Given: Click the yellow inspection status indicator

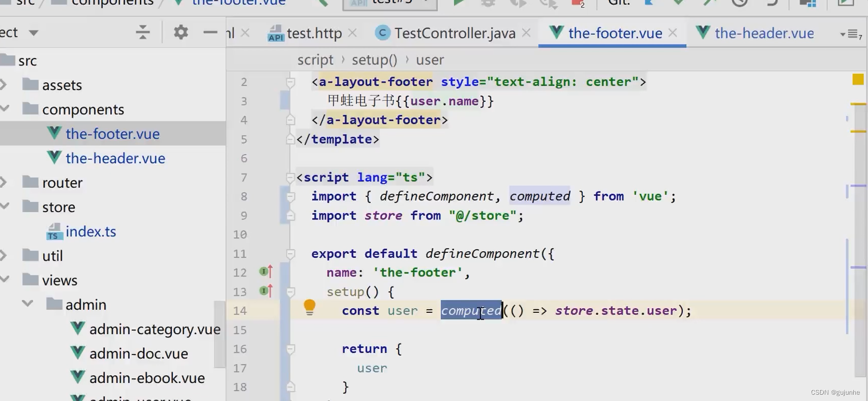Looking at the screenshot, I should point(858,80).
